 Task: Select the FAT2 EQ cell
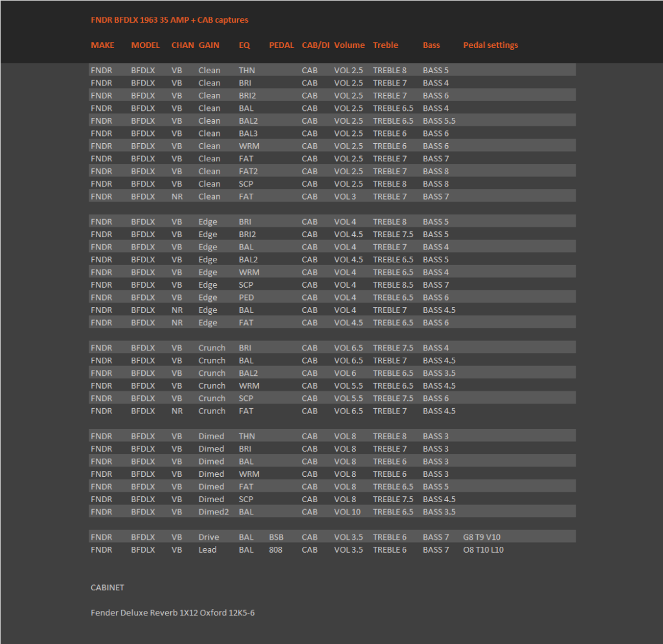click(248, 172)
